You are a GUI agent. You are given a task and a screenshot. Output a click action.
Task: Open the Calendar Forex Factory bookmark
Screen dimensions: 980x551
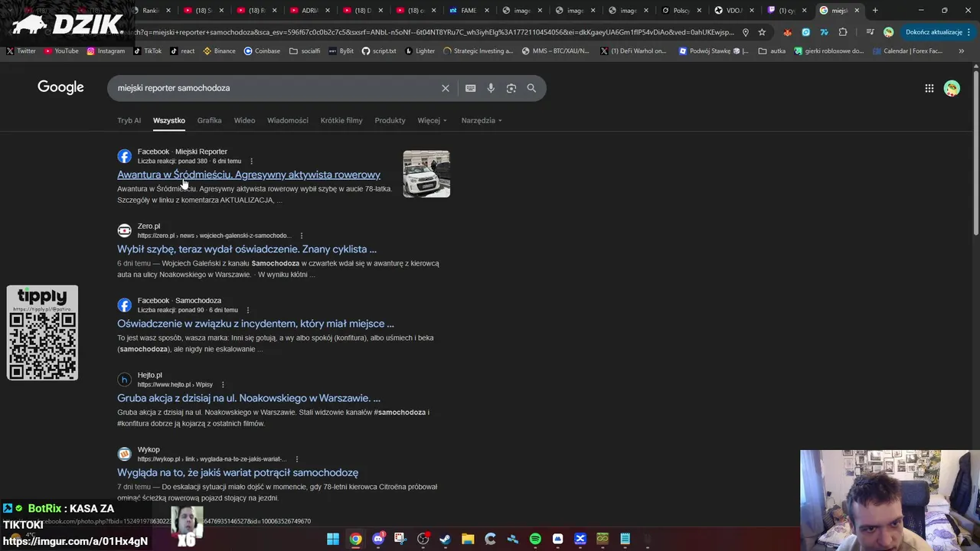[906, 51]
